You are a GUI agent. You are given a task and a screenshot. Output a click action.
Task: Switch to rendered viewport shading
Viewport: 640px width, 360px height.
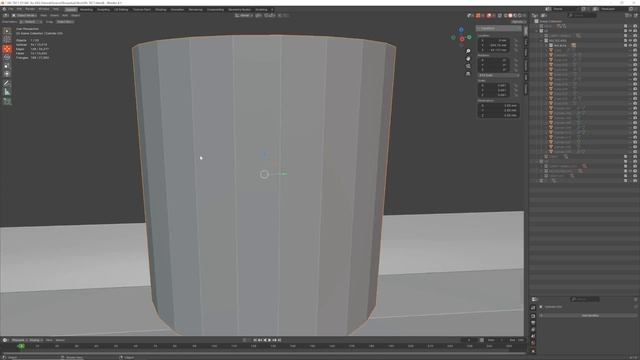click(x=520, y=16)
